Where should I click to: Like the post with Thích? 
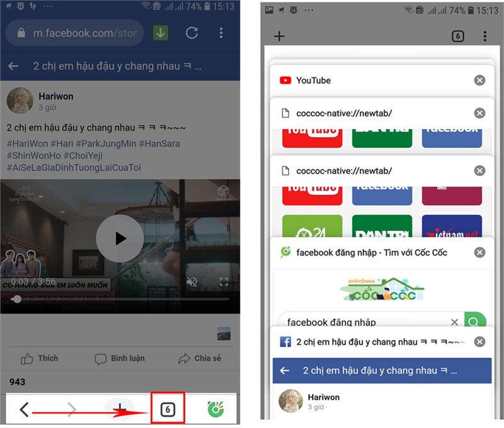(x=40, y=358)
